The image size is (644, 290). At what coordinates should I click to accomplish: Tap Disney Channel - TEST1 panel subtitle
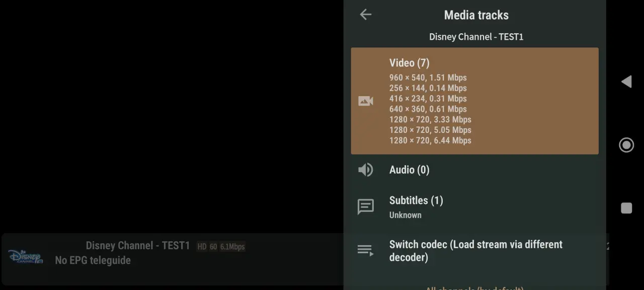pyautogui.click(x=476, y=37)
